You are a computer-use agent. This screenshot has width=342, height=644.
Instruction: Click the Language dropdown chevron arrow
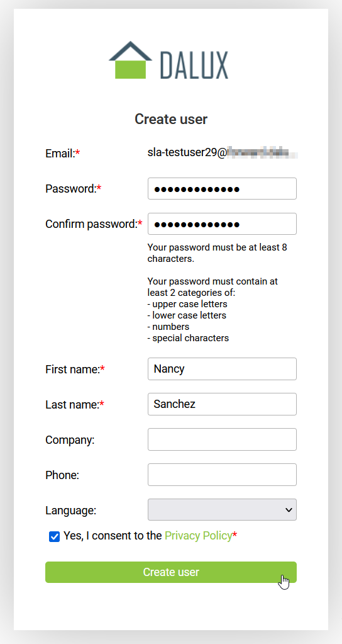(289, 510)
